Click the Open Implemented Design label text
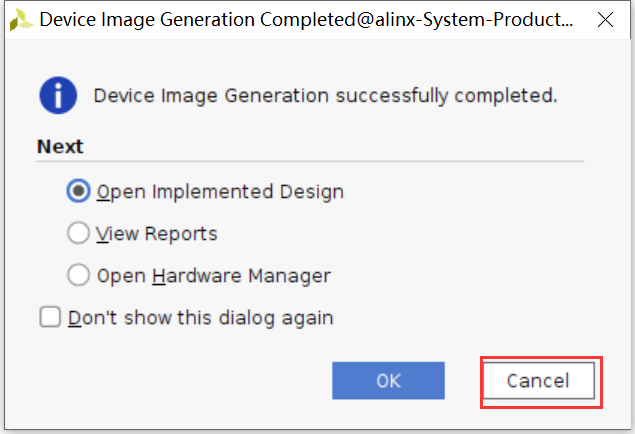The width and height of the screenshot is (635, 434). 220,192
